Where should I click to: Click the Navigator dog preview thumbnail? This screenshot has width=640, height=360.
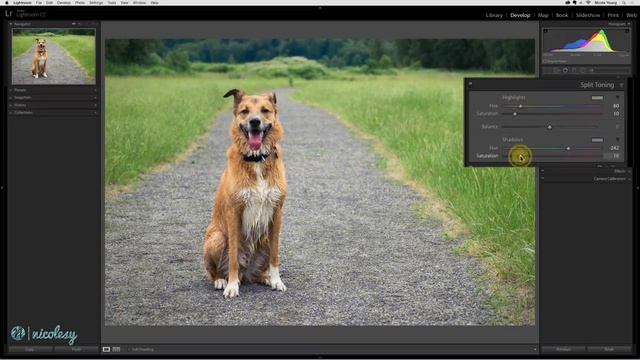point(53,57)
